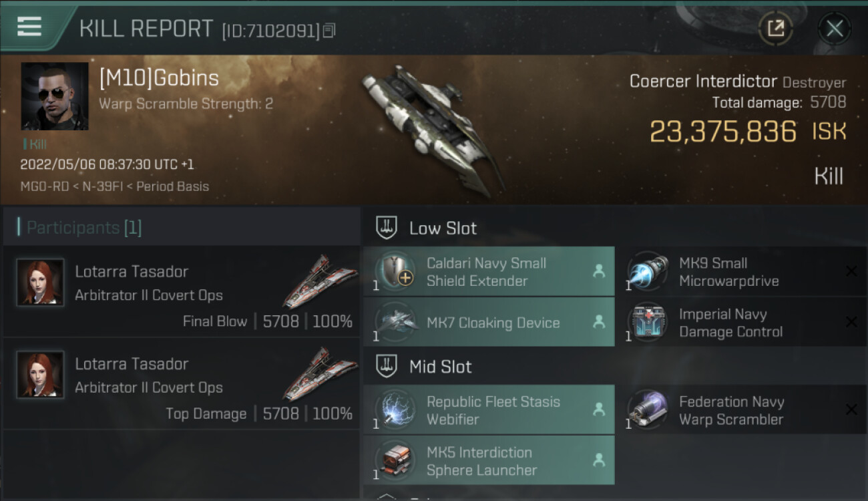
Task: Open Gobins pilot portrait
Action: tap(55, 96)
